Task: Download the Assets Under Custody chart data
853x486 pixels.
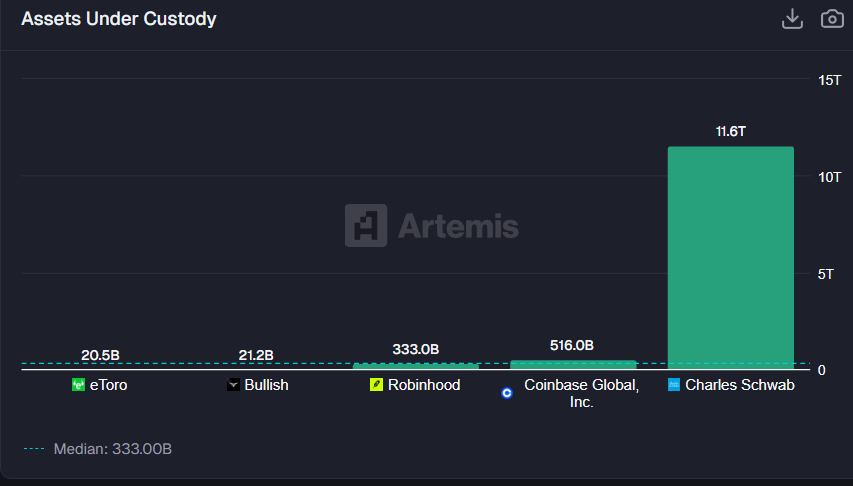Action: coord(792,19)
